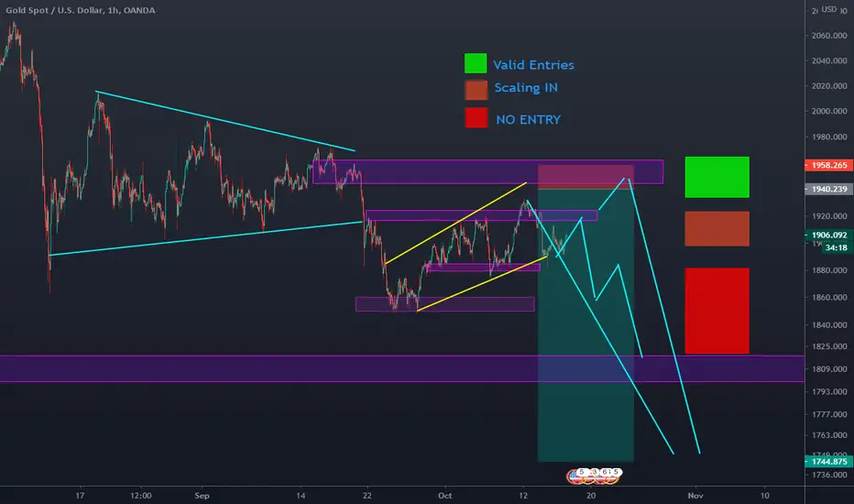
Task: Click the 1809.000 price axis value
Action: 829,369
